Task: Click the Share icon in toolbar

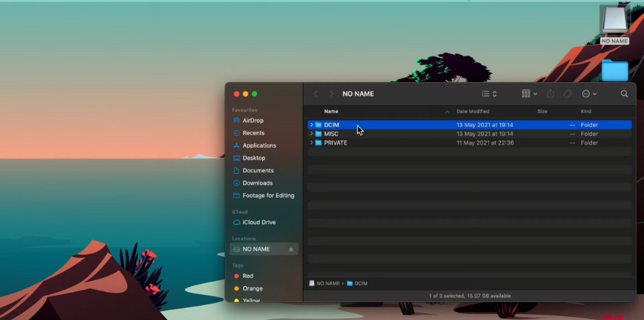Action: pos(551,94)
